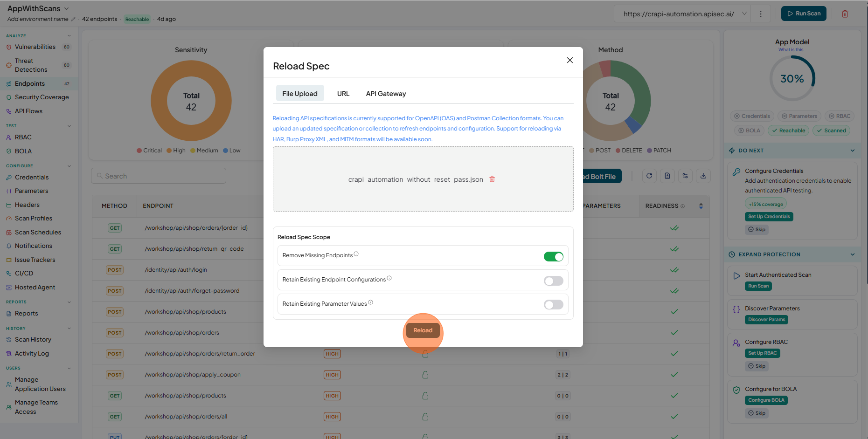Click the download icon in the endpoints toolbar
Screen dimensions: 868x439
(x=703, y=176)
